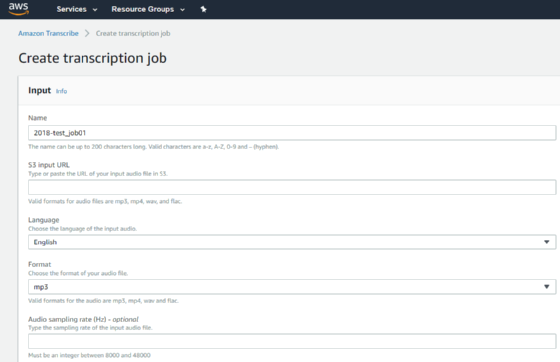560x362 pixels.
Task: Click the Format dropdown arrow
Action: (546, 287)
